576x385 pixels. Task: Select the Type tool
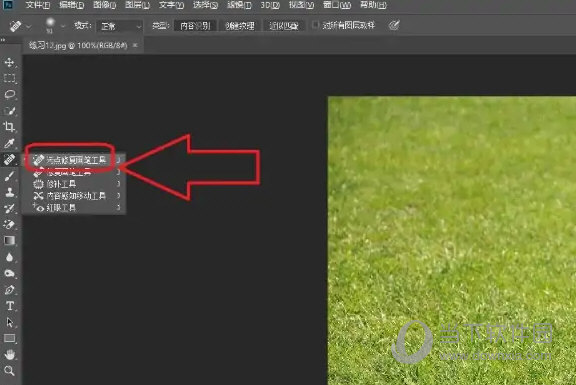9,306
